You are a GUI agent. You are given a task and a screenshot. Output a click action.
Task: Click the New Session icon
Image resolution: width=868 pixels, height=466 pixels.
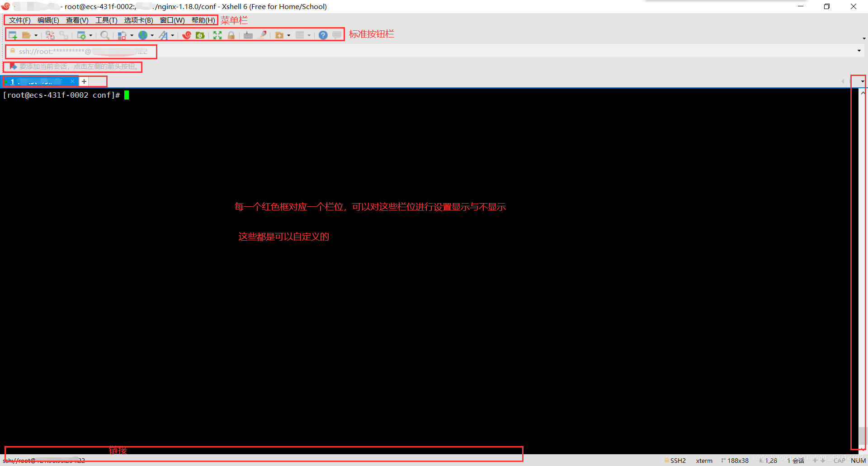[13, 35]
